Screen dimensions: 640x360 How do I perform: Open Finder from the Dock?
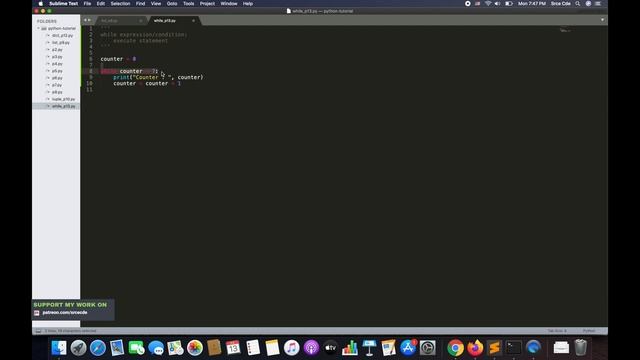(59, 348)
